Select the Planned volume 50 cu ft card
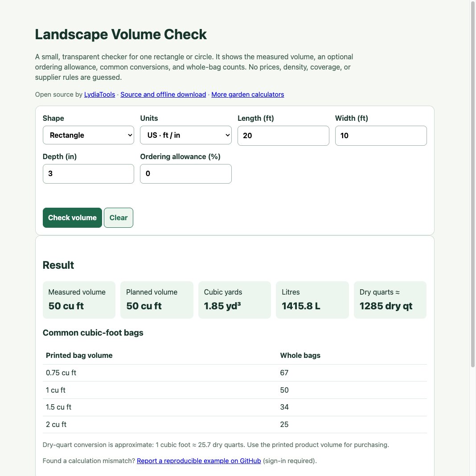Image resolution: width=476 pixels, height=476 pixels. (157, 300)
